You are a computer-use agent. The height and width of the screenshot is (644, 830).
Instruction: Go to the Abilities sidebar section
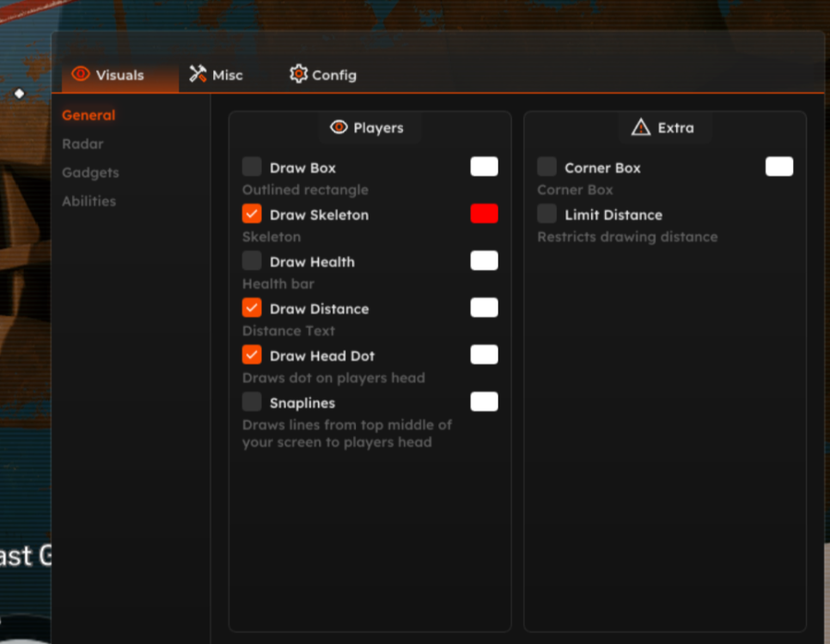tap(88, 201)
